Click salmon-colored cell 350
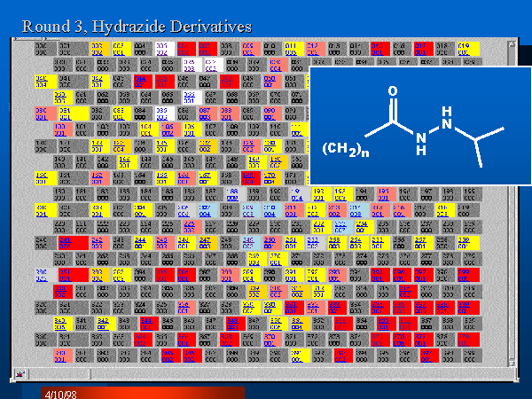Image resolution: width=532 pixels, height=399 pixels. tap(275, 324)
